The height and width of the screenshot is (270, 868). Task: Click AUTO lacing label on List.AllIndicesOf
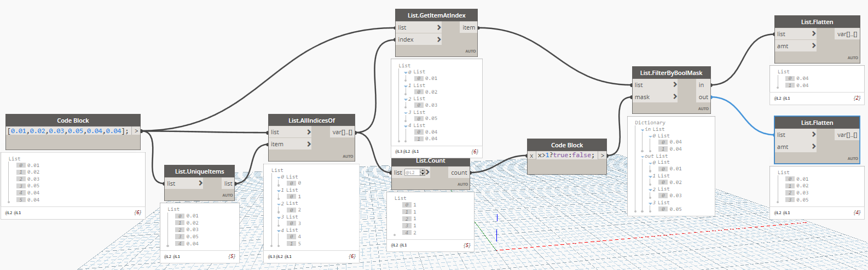[x=348, y=157]
